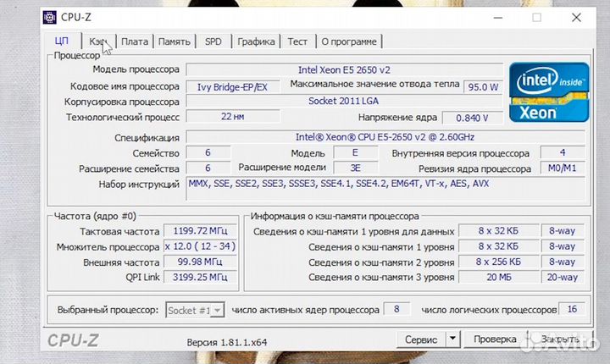The image size is (610, 364).
Task: Expand the Сервис button dropdown arrow
Action: click(452, 339)
